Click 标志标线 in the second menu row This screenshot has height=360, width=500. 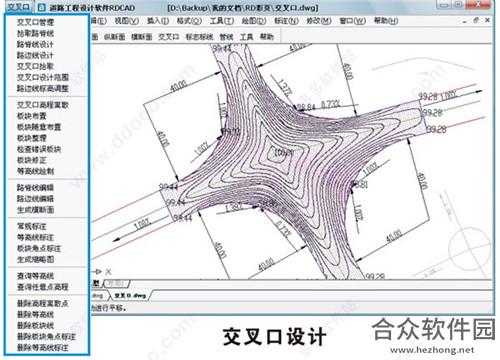199,37
